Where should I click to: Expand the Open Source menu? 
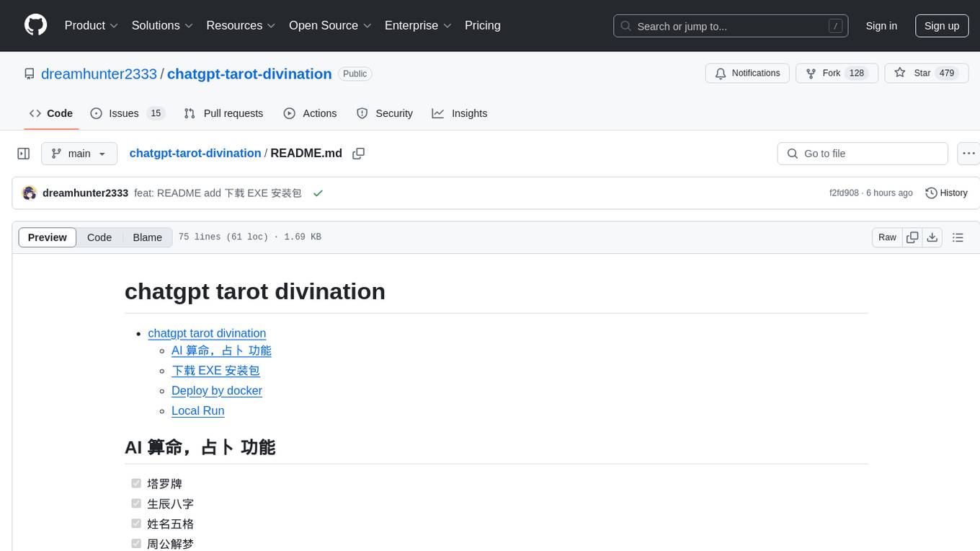pyautogui.click(x=330, y=25)
